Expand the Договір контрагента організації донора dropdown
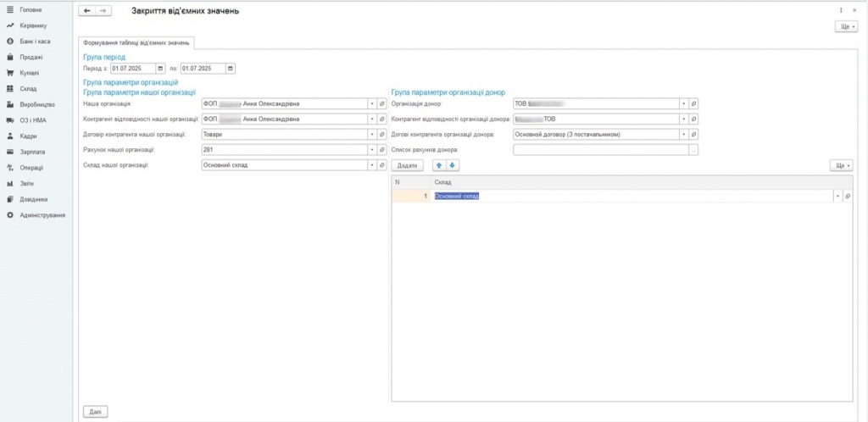The image size is (868, 422). pyautogui.click(x=684, y=134)
